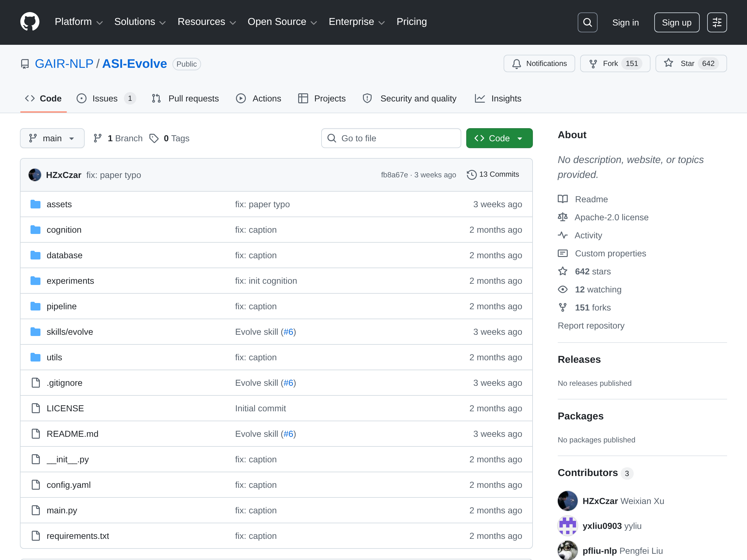Image resolution: width=747 pixels, height=560 pixels.
Task: Click HZxCzar avatar in latest commit row
Action: (35, 175)
